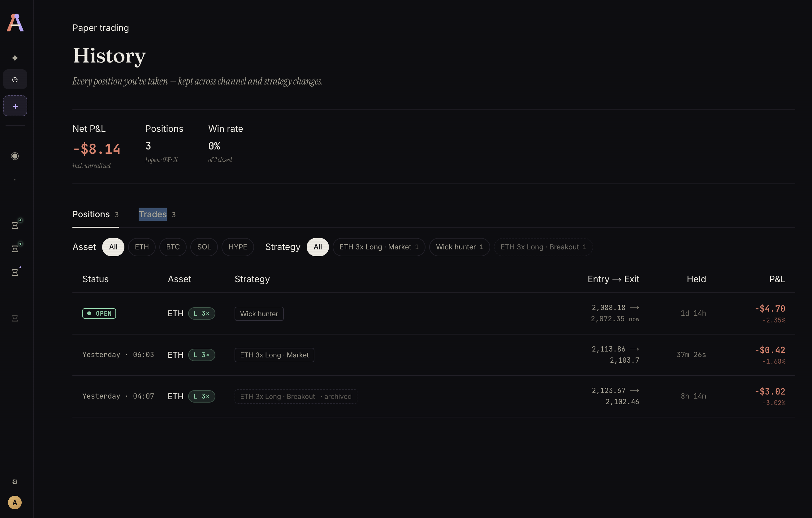This screenshot has height=518, width=812.
Task: Click the L 3× badge in Wick hunter row
Action: (202, 313)
